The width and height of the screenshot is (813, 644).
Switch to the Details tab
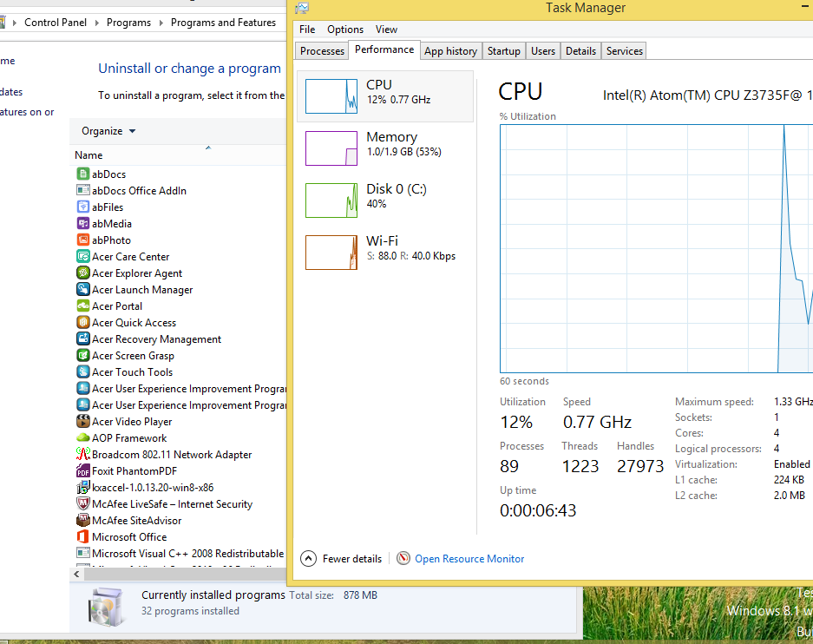click(580, 51)
